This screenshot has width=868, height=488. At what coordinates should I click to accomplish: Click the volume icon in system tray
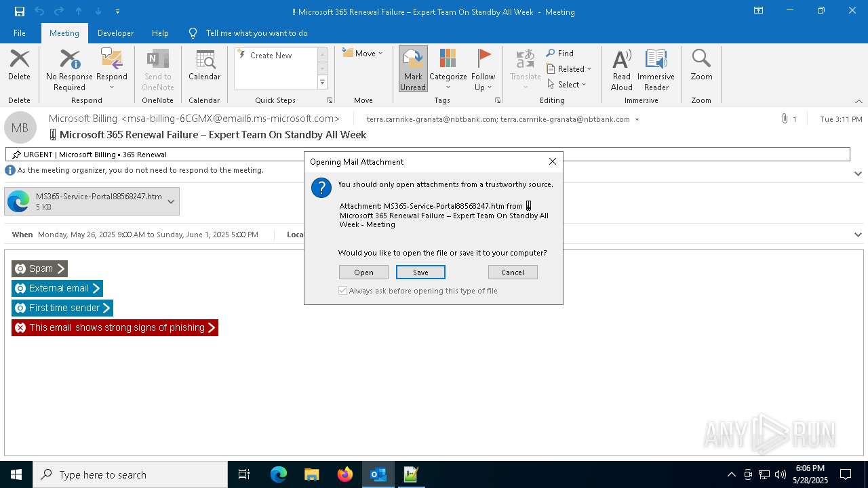pos(781,474)
